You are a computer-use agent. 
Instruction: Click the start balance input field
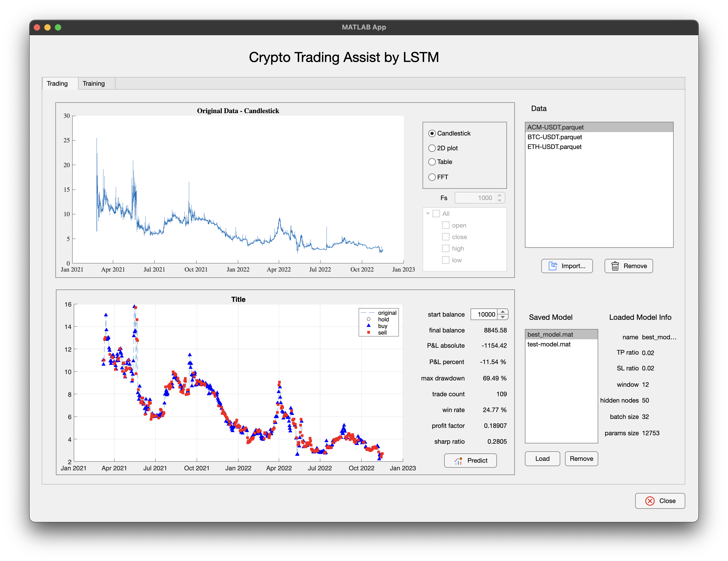coord(484,314)
